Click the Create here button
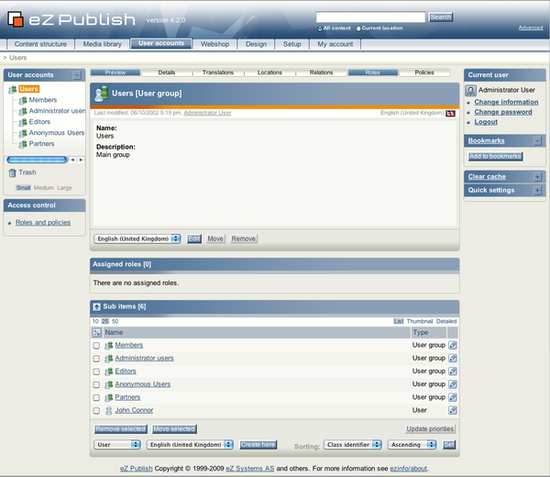Image resolution: width=550 pixels, height=477 pixels. point(258,445)
